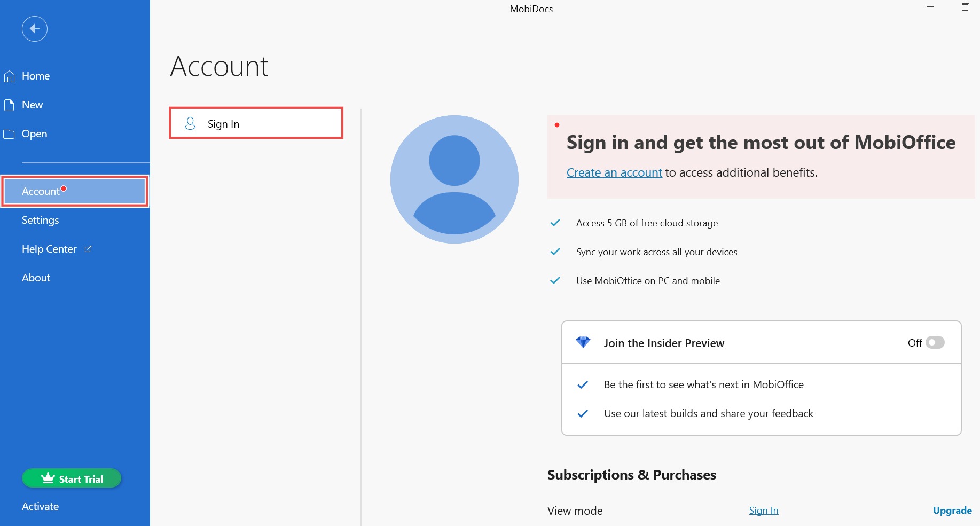
Task: Click the 'Join the Insider Preview' heading
Action: point(664,343)
